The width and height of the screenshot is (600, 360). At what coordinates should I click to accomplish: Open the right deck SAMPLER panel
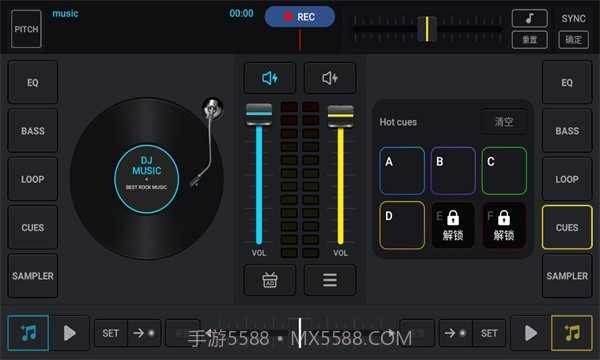[567, 276]
